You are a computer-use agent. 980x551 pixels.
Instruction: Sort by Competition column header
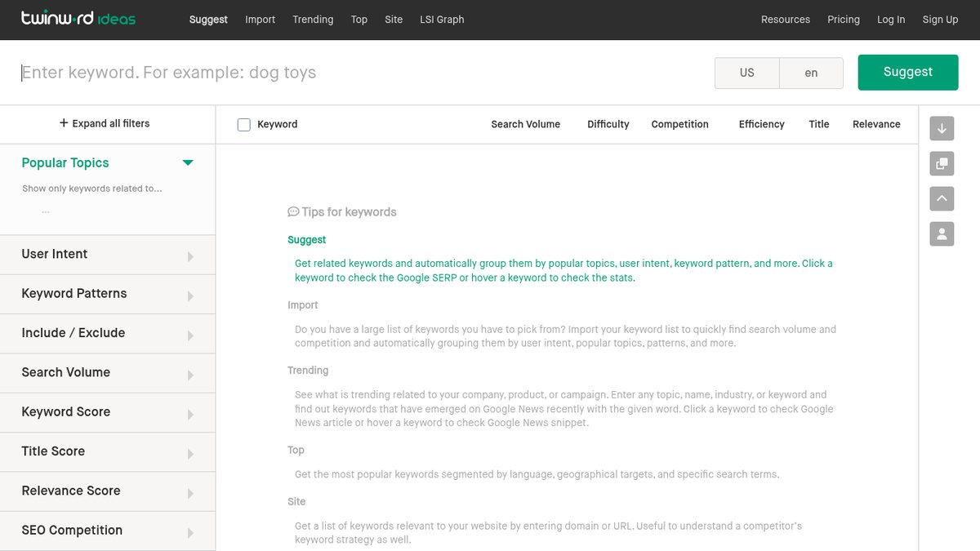[x=680, y=124]
